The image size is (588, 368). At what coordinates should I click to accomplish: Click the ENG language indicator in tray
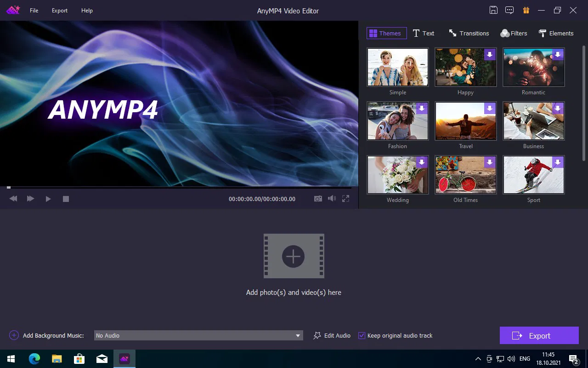click(x=525, y=359)
